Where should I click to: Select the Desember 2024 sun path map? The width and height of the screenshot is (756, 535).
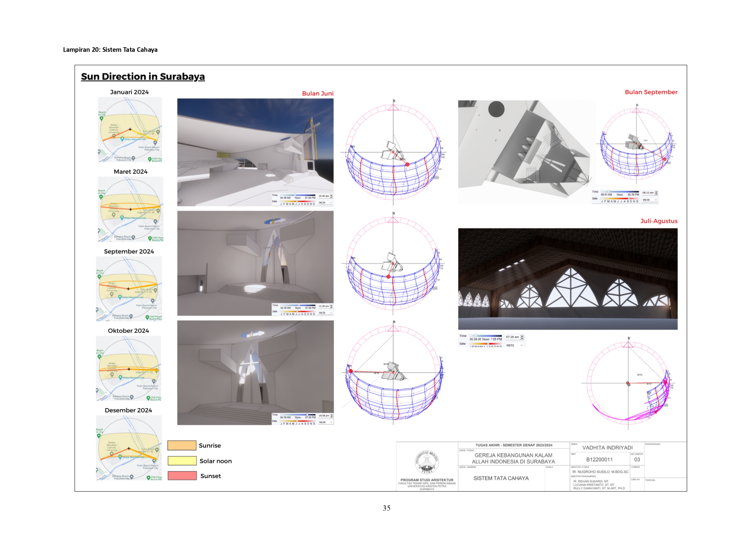(x=129, y=448)
